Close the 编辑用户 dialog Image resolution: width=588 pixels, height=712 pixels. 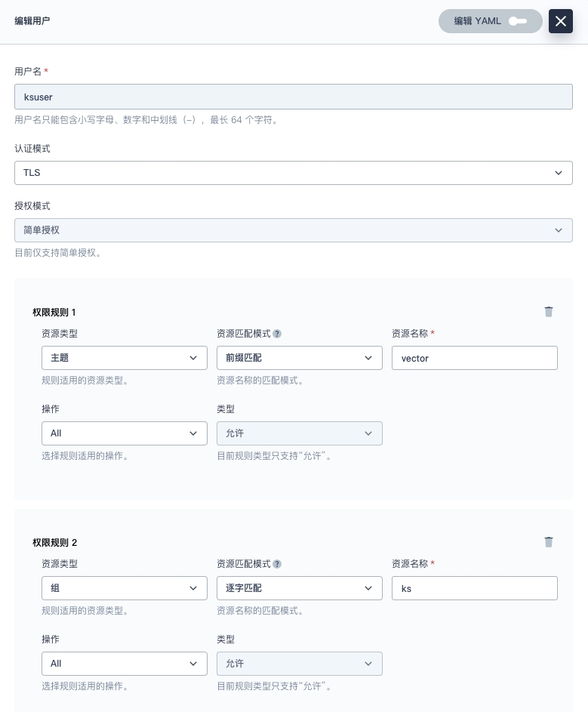tap(560, 21)
